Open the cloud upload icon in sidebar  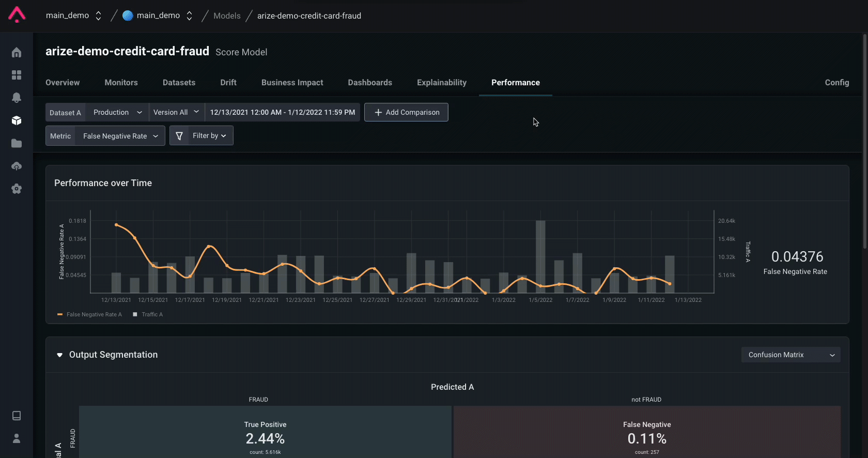coord(17,166)
